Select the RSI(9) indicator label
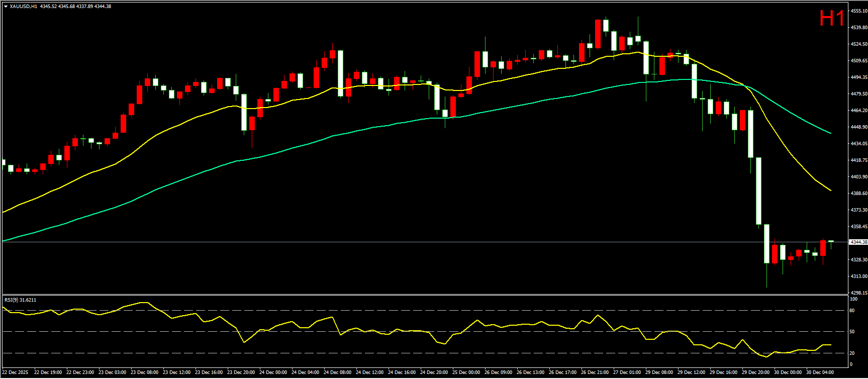The width and height of the screenshot is (868, 379). click(20, 300)
